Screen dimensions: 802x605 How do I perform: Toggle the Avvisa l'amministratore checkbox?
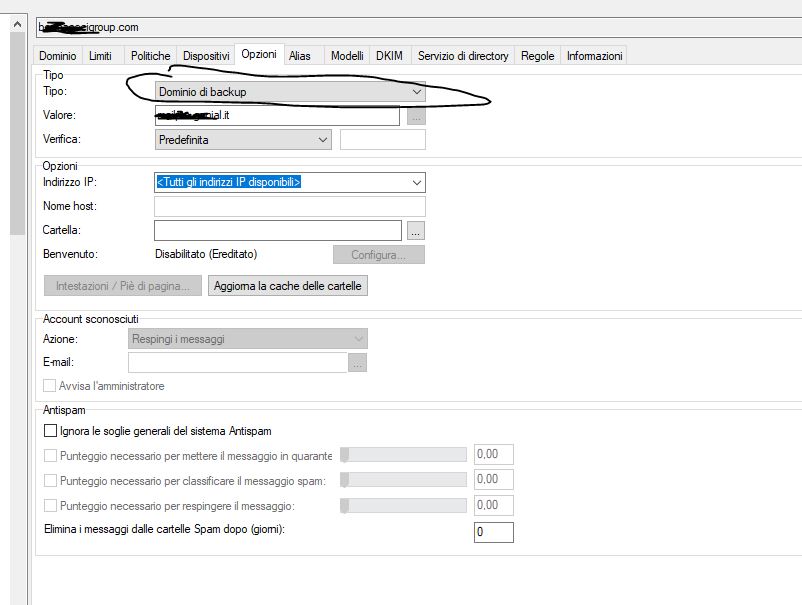coord(51,386)
